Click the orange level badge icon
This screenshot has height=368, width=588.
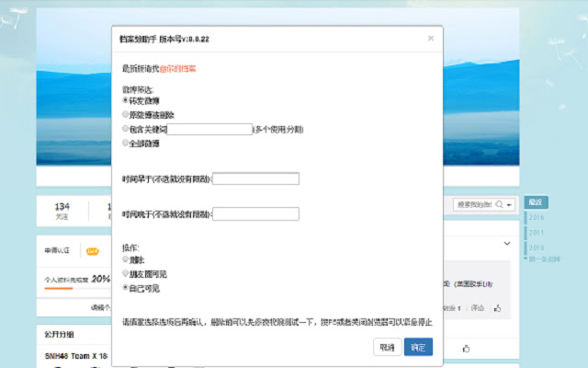(x=93, y=251)
